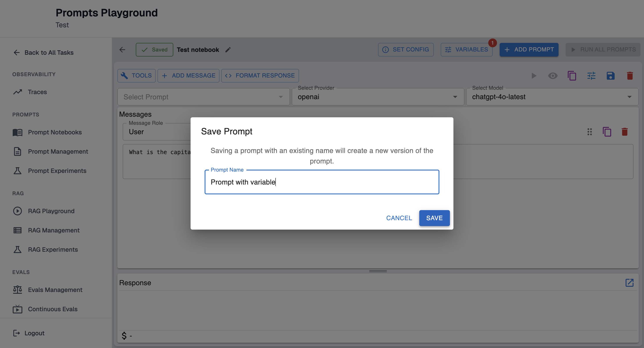Delete the User message with trash icon

pos(625,132)
